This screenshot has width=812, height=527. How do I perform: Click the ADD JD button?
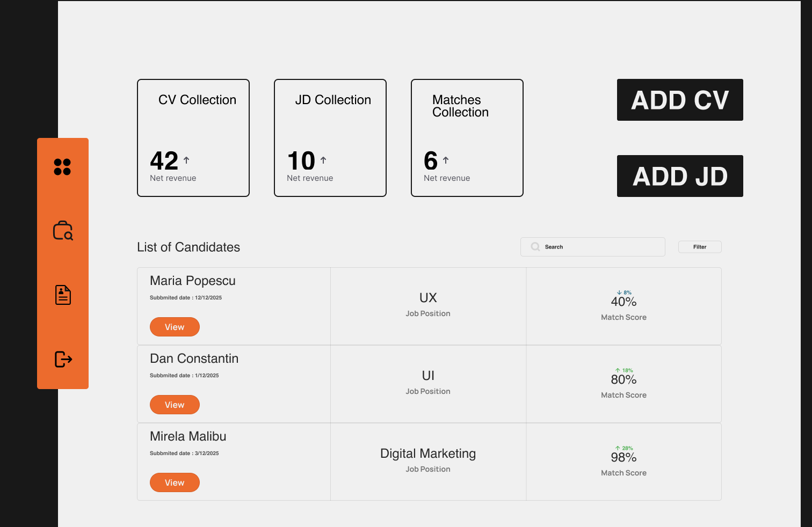(x=680, y=176)
